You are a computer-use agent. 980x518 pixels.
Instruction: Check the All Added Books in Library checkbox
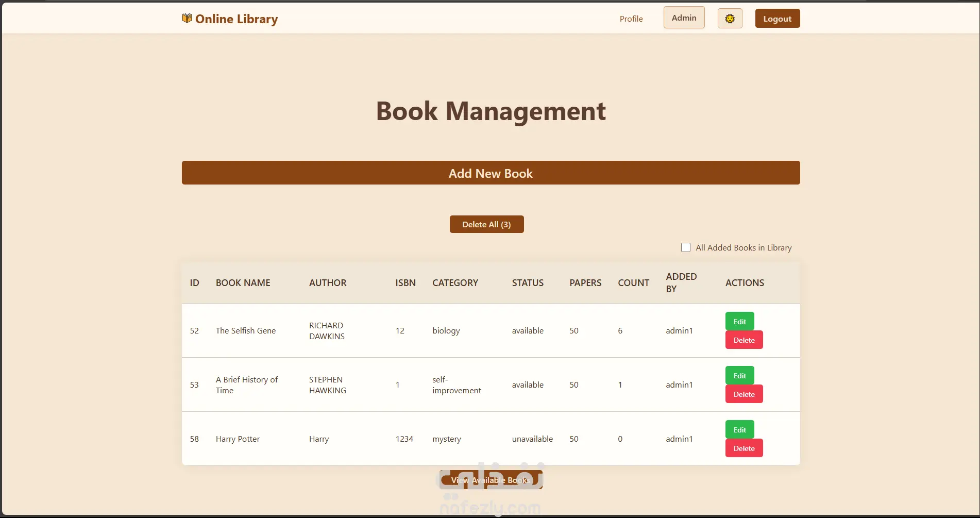coord(686,247)
